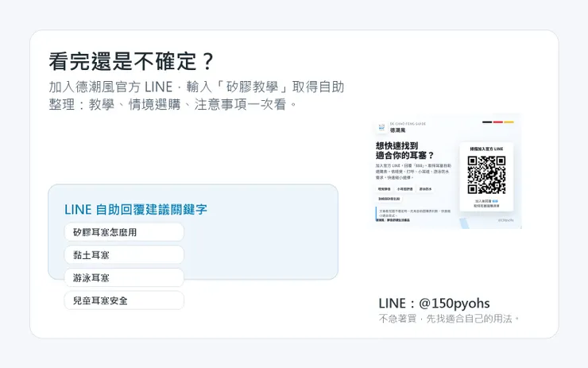
Task: Click the 加入德潮風官方 LINE description paragraph
Action: click(x=196, y=95)
